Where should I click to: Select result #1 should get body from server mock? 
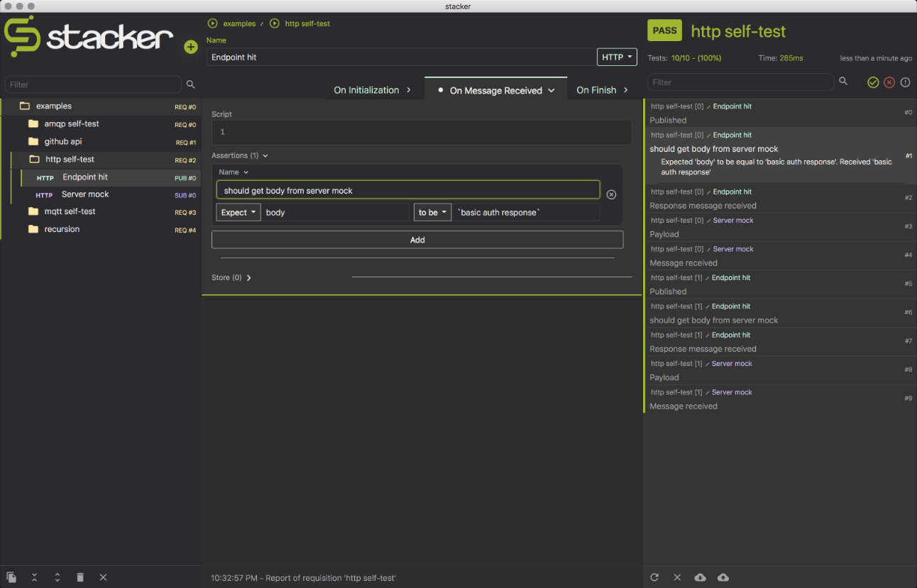coord(780,155)
